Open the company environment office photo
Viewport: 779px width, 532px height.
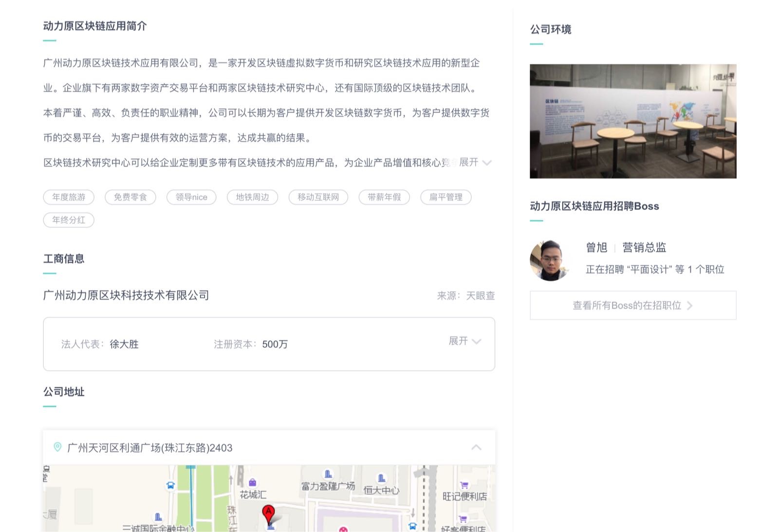pyautogui.click(x=632, y=121)
